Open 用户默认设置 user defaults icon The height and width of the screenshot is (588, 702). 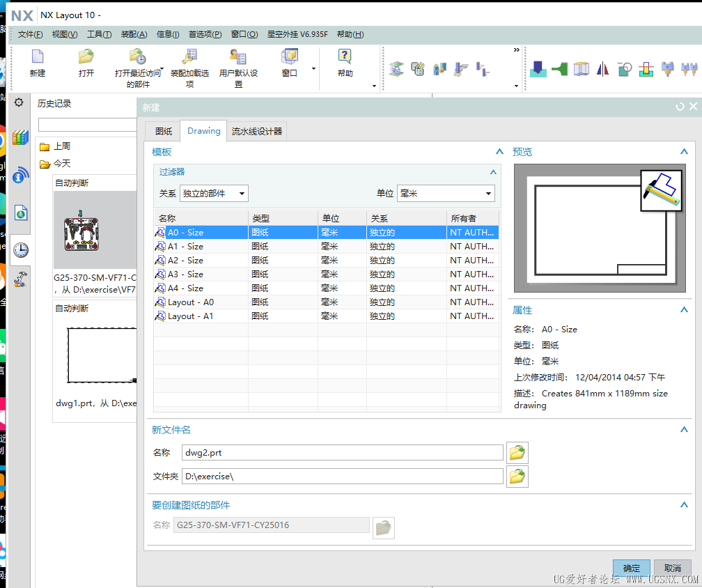238,57
